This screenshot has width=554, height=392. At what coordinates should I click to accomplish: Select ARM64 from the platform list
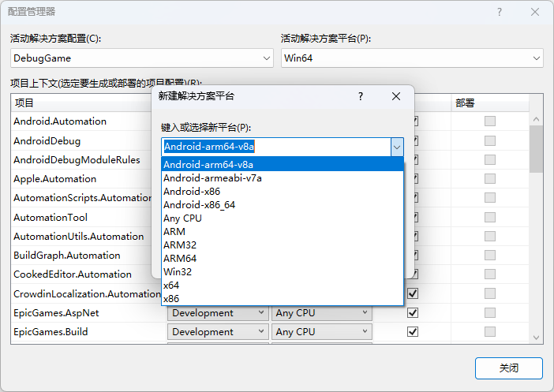tap(180, 258)
